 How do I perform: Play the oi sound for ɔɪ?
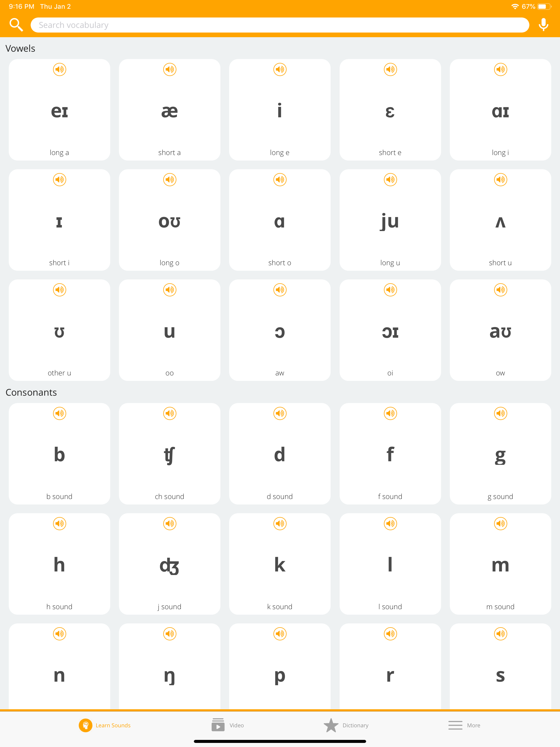(x=390, y=290)
